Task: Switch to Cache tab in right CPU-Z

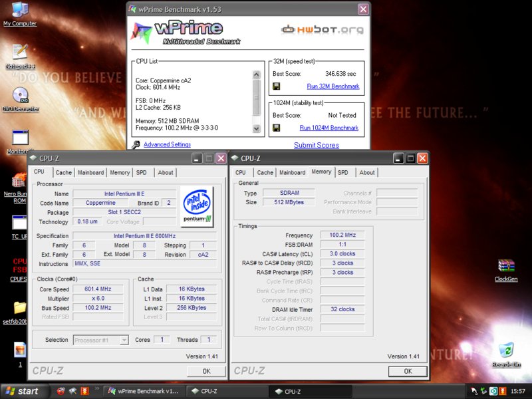Action: (265, 172)
